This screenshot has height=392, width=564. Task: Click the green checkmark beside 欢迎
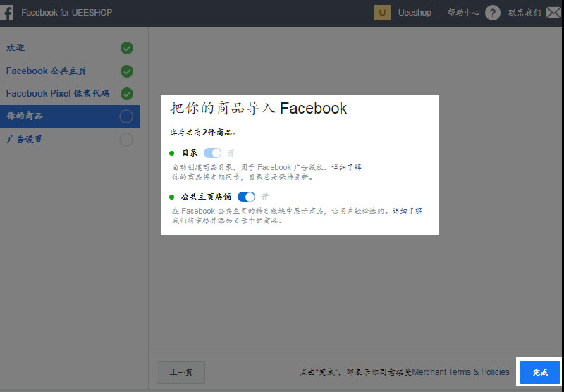tap(127, 48)
